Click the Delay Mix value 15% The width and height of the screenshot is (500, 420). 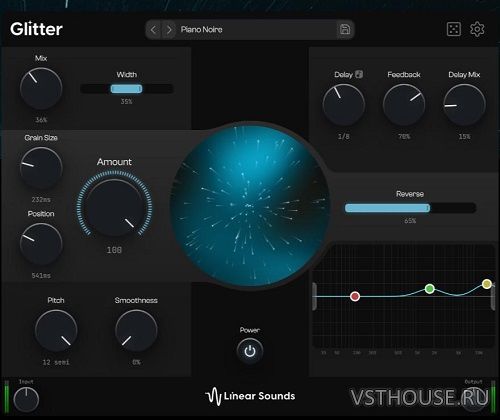pyautogui.click(x=464, y=137)
